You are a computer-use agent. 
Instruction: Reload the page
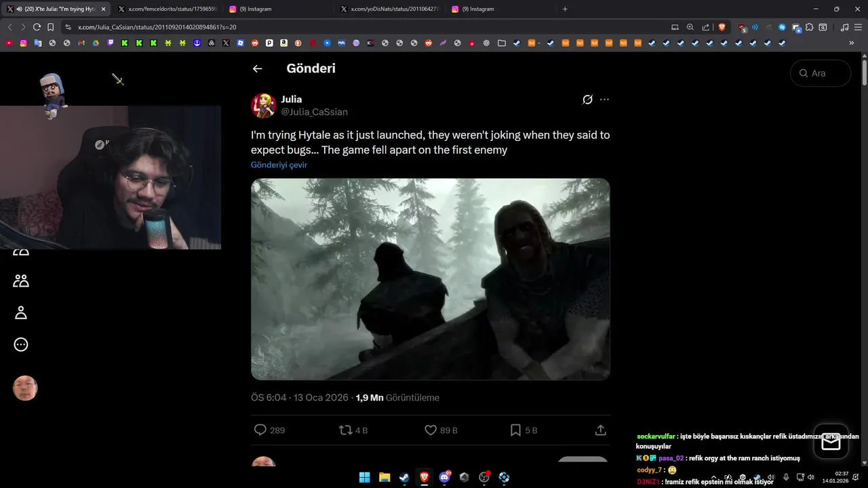pyautogui.click(x=37, y=27)
